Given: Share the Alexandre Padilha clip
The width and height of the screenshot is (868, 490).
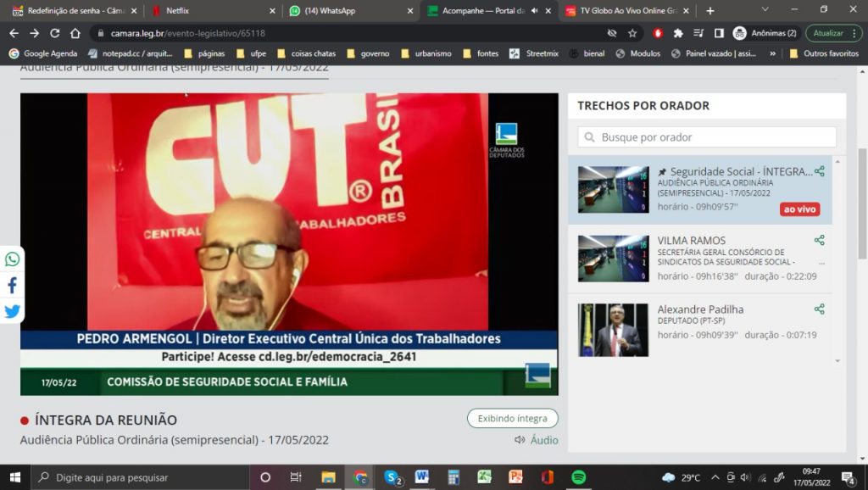Looking at the screenshot, I should 820,309.
